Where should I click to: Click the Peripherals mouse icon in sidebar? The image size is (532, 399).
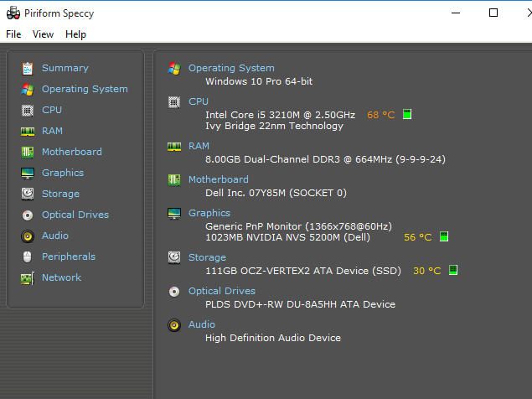(x=28, y=257)
